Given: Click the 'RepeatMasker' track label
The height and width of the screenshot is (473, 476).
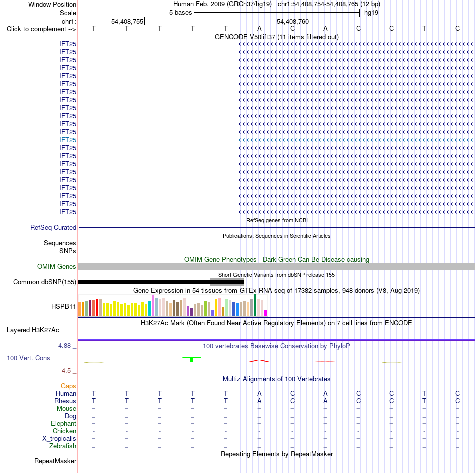Looking at the screenshot, I should click(x=55, y=461).
